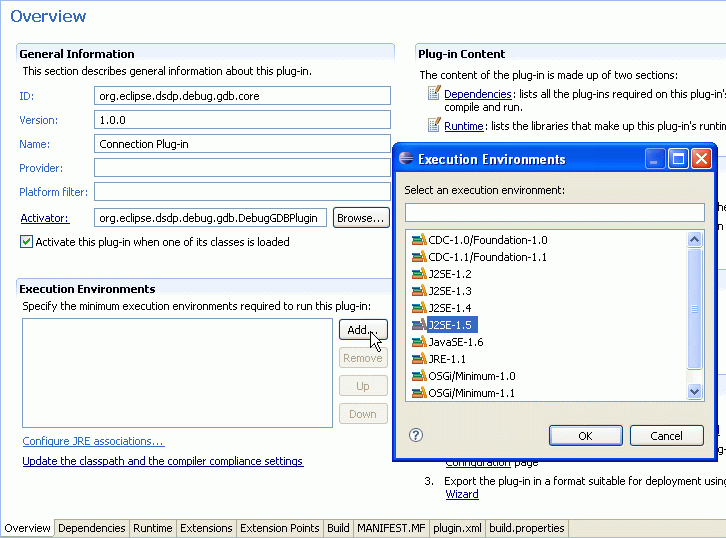Close the Execution Environments dialog
Image resolution: width=726 pixels, height=538 pixels.
coord(701,159)
